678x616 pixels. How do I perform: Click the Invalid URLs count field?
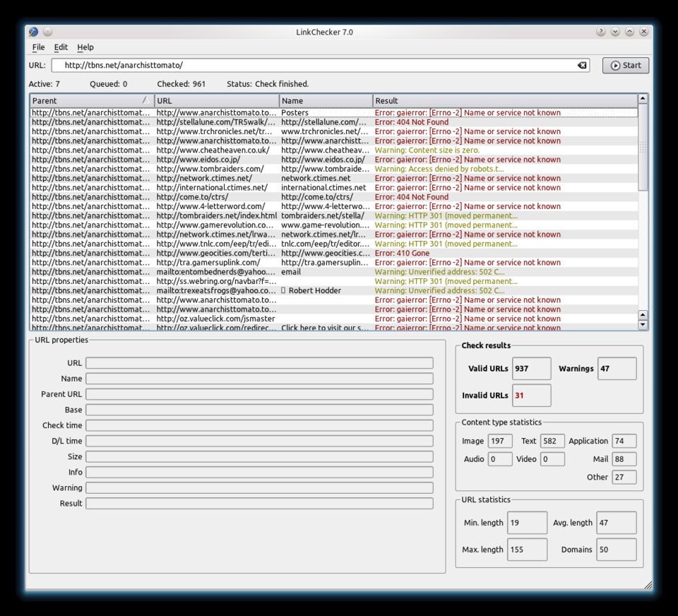coord(531,396)
